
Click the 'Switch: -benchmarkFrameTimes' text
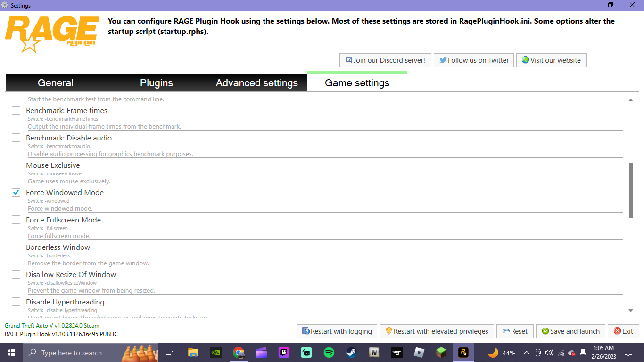pos(63,119)
